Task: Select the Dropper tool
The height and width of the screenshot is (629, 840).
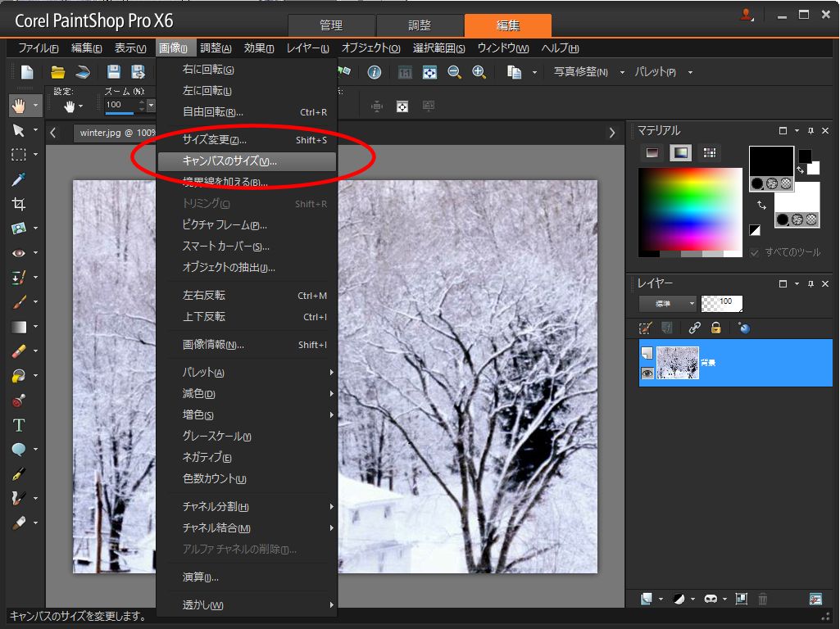Action: [x=19, y=179]
